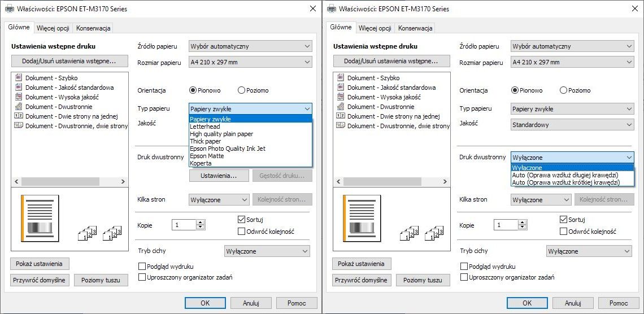Image resolution: width=644 pixels, height=314 pixels.
Task: Open Jakość dropdown in right window
Action: (x=572, y=124)
